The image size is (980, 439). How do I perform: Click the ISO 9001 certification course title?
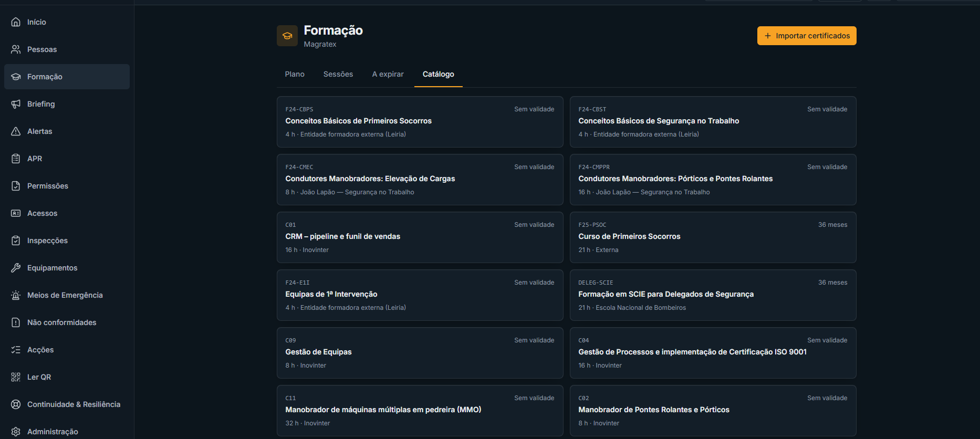[692, 352]
